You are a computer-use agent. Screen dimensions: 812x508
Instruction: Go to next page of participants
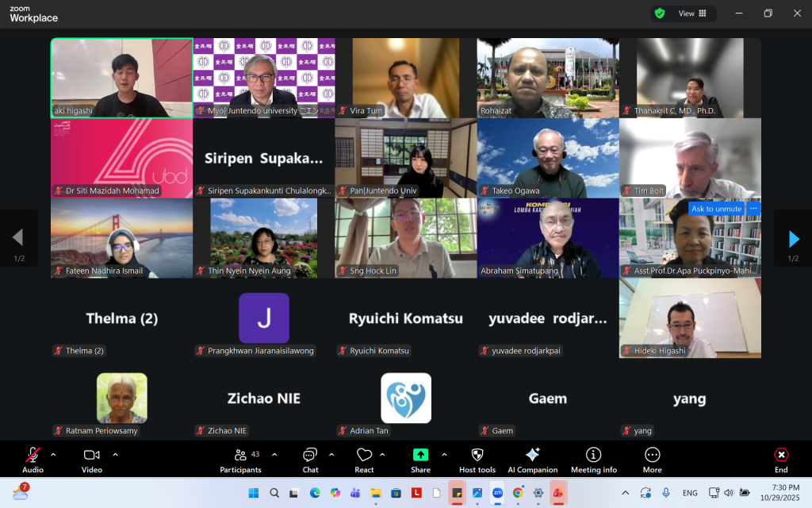point(793,238)
